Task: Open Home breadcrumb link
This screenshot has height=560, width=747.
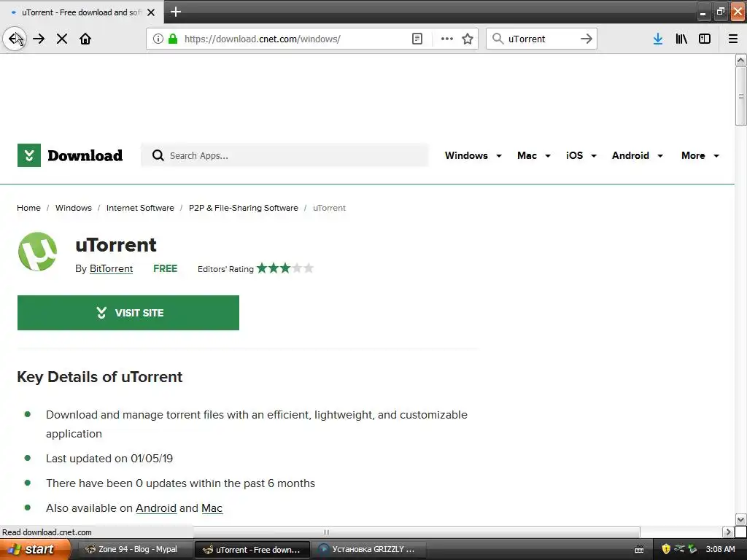Action: tap(28, 208)
